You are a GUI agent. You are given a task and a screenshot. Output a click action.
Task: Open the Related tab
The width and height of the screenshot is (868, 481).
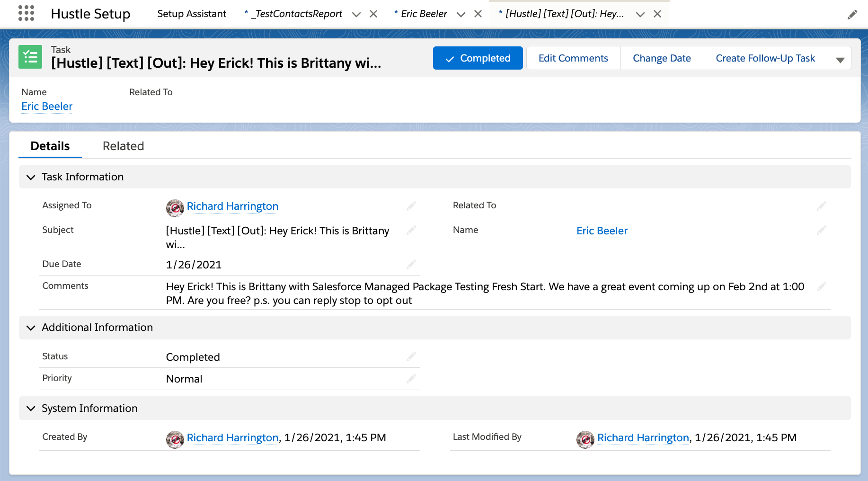123,146
